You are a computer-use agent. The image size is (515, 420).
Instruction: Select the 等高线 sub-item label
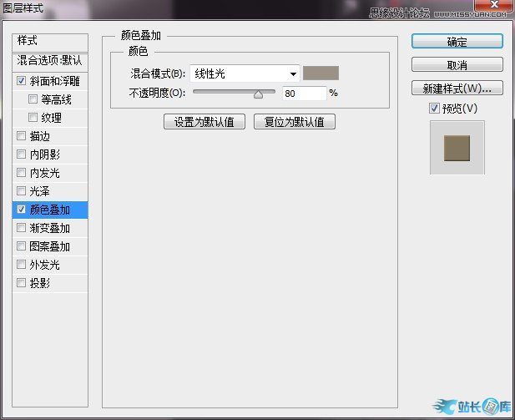coord(56,99)
